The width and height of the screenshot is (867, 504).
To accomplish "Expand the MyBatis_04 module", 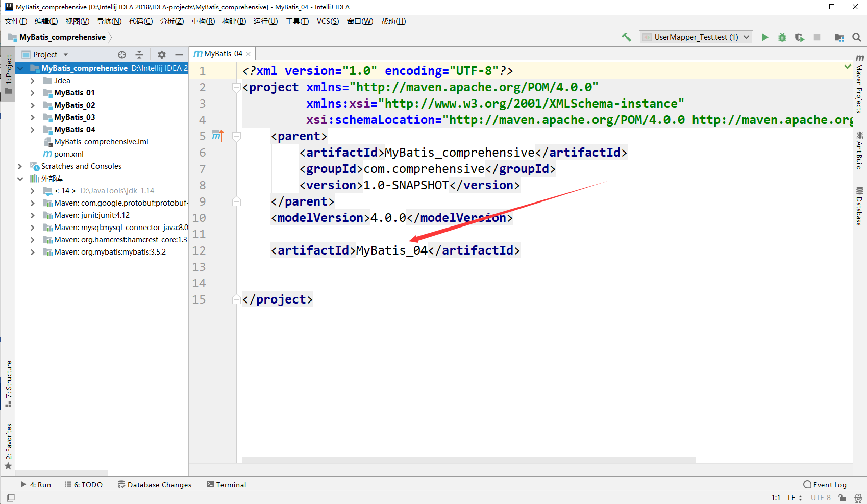I will pos(33,130).
